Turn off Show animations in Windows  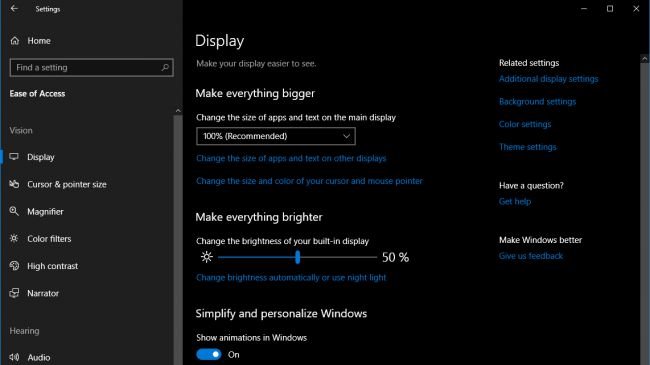point(209,354)
